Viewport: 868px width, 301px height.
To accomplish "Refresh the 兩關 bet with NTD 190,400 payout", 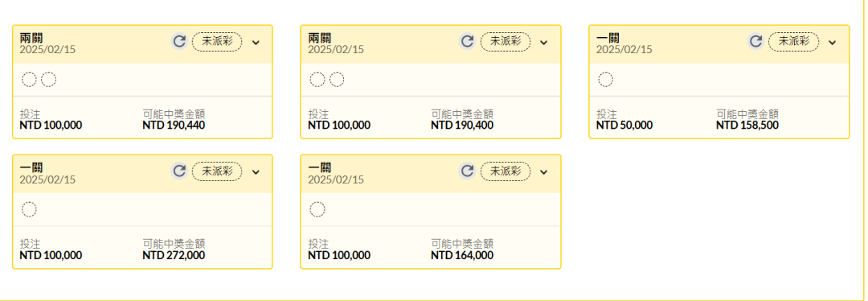I will tap(468, 42).
